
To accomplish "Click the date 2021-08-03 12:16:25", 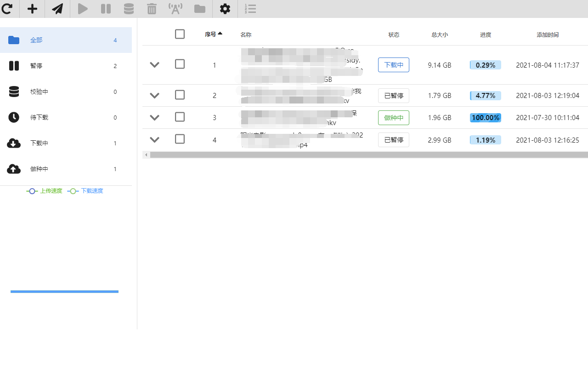I will click(548, 140).
